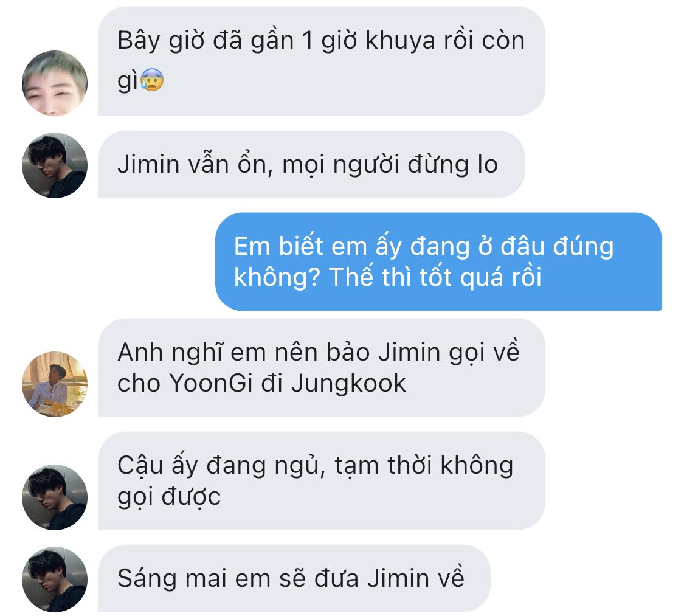
Task: Click the name "YoonGi" in the message
Action: (x=211, y=384)
